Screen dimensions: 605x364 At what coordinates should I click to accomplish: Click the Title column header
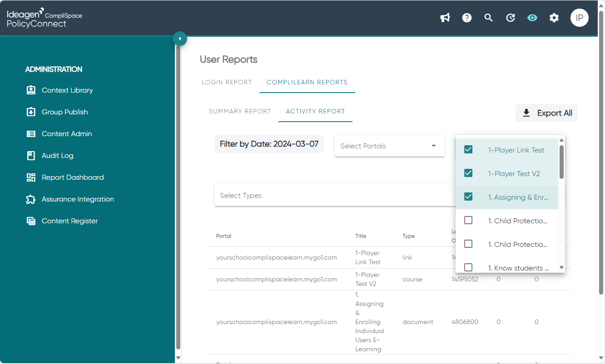pos(361,236)
